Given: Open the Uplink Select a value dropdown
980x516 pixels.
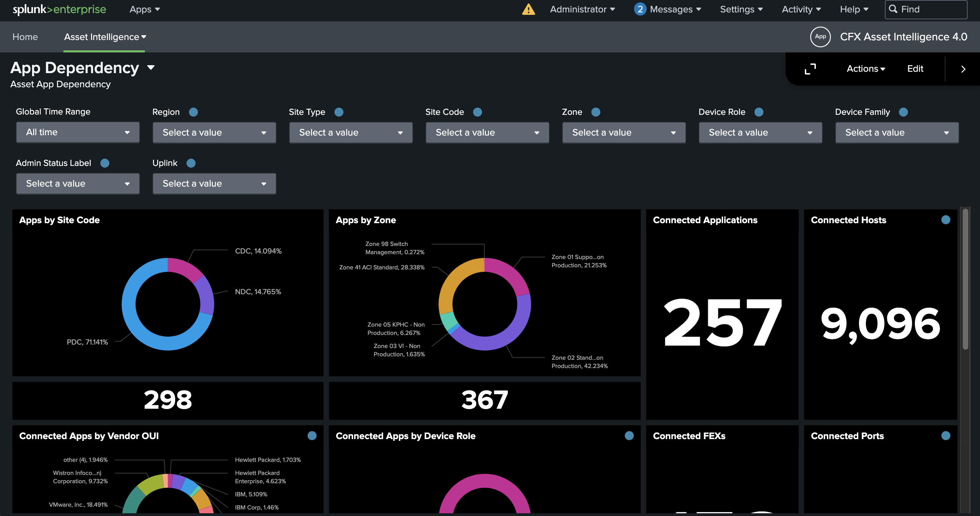Looking at the screenshot, I should coord(214,183).
